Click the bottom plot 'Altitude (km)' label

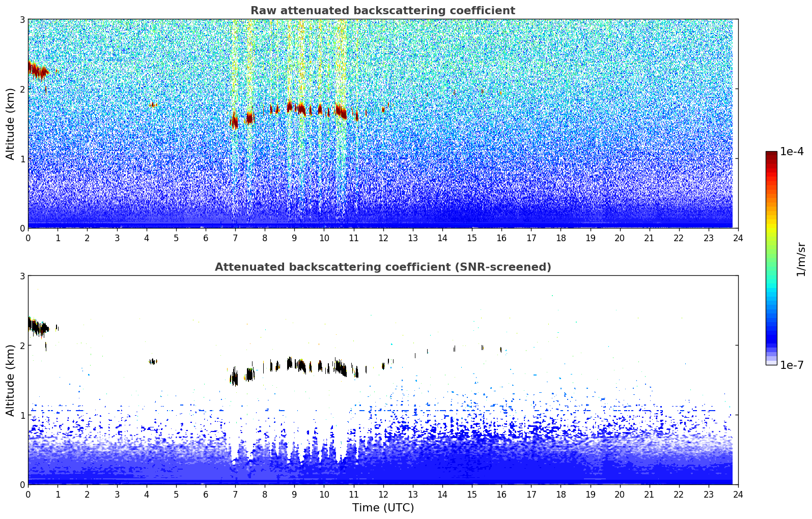coord(10,380)
